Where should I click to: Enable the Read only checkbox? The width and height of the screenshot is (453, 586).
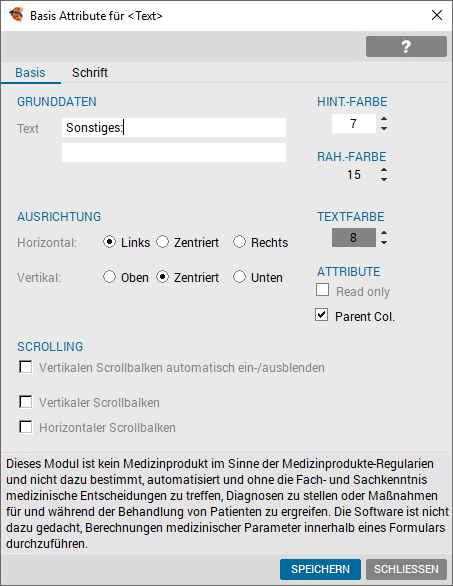pos(322,290)
